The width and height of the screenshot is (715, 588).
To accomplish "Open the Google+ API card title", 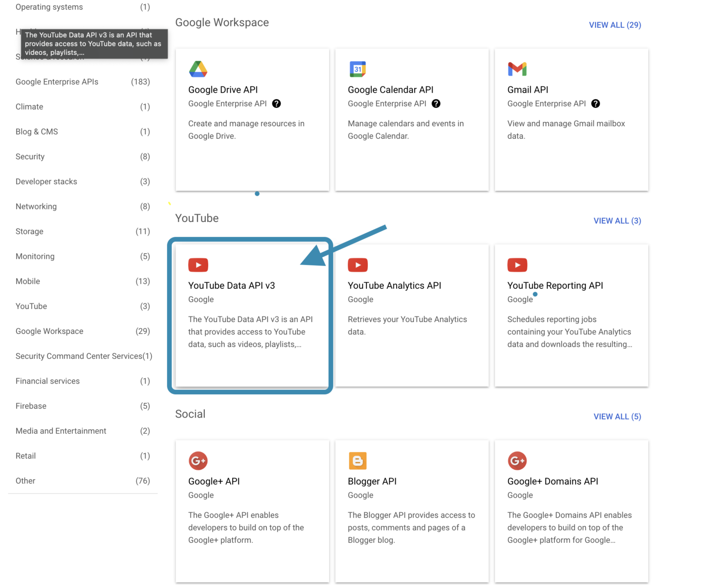I will 214,481.
